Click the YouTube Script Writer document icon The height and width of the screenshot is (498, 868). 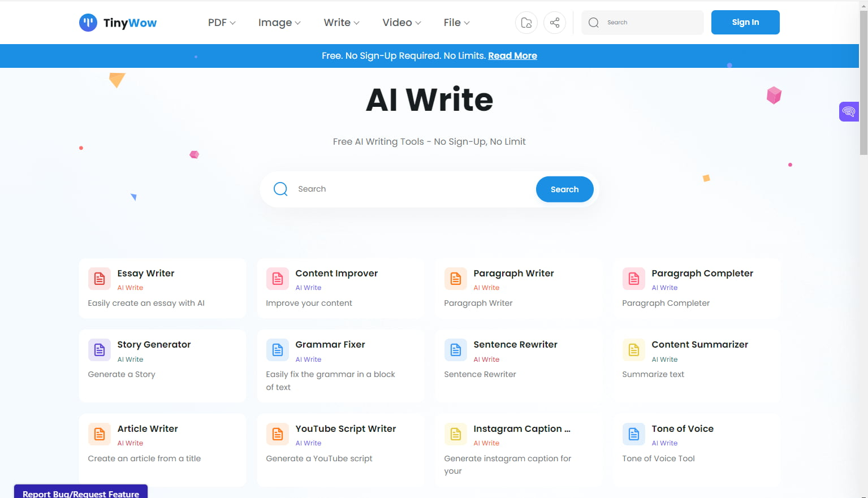[x=278, y=434]
